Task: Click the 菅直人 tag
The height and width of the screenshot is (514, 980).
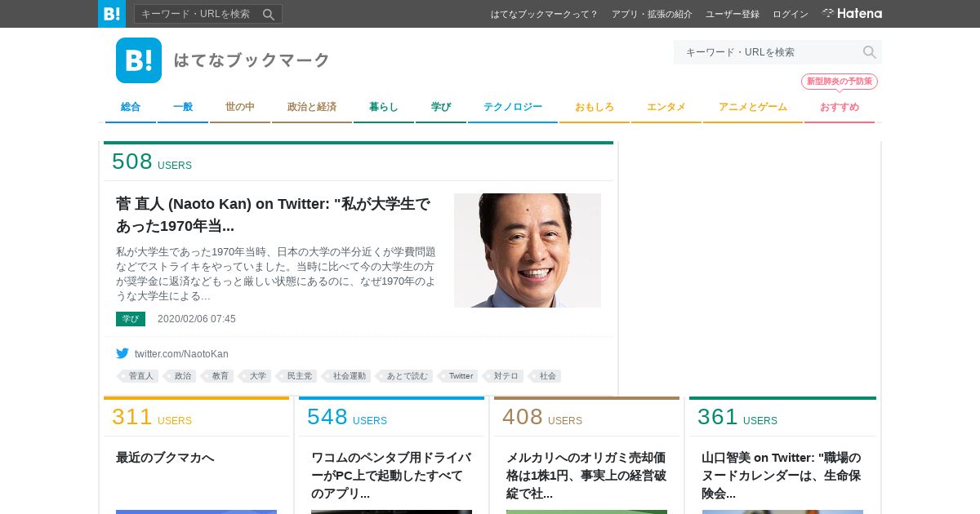Action: [138, 376]
